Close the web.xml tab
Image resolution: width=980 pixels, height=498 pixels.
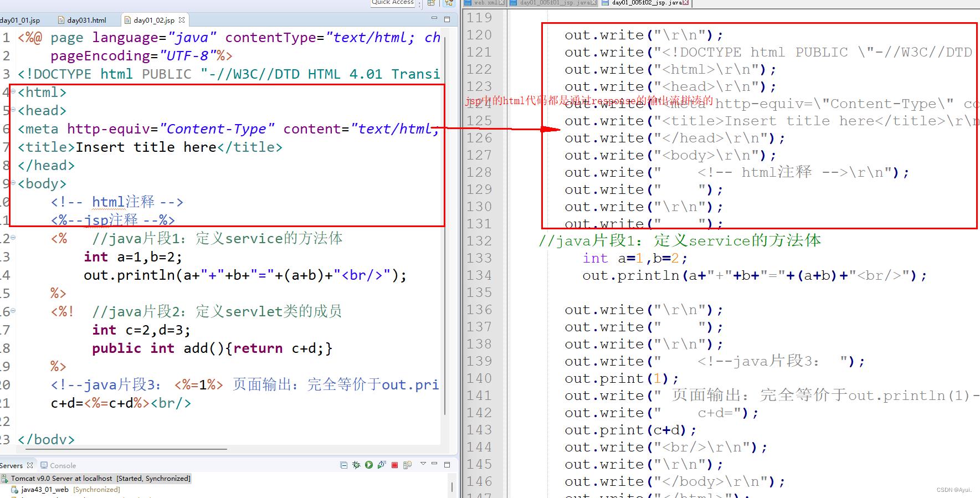click(x=501, y=3)
